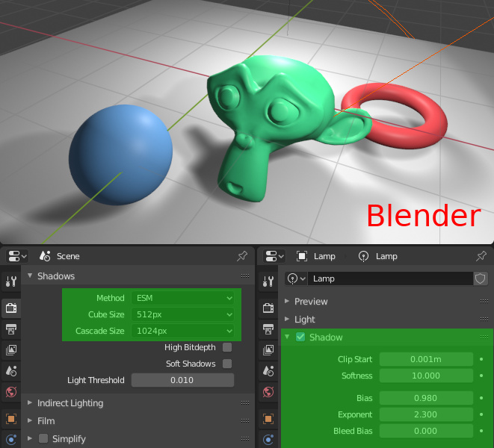Image resolution: width=494 pixels, height=448 pixels.
Task: Open World tab in left properties panel
Action: click(11, 392)
